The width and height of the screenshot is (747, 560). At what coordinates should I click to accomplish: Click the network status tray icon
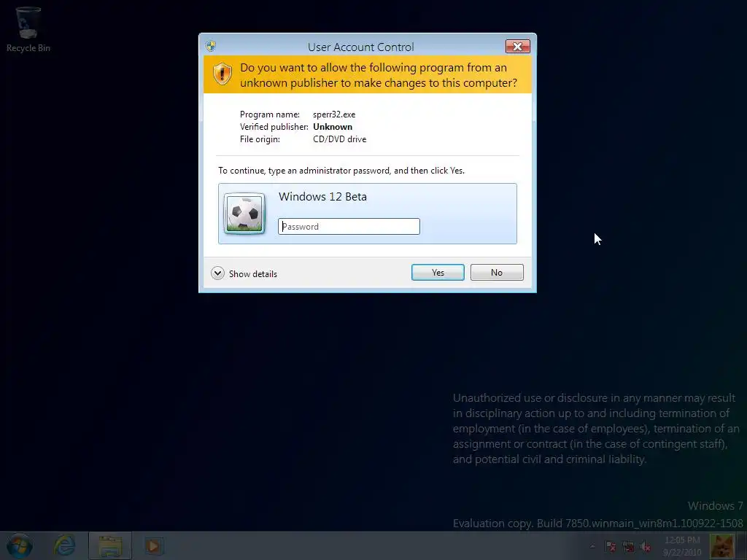pos(628,546)
